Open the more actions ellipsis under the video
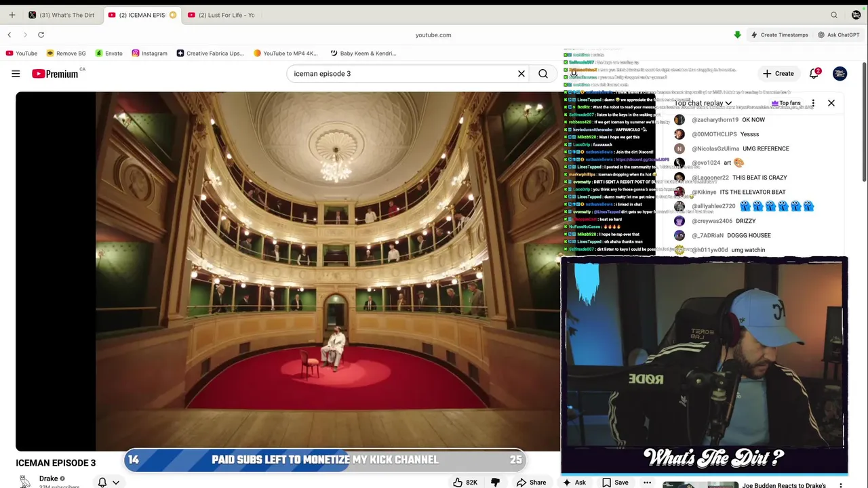The height and width of the screenshot is (488, 868). (x=647, y=482)
